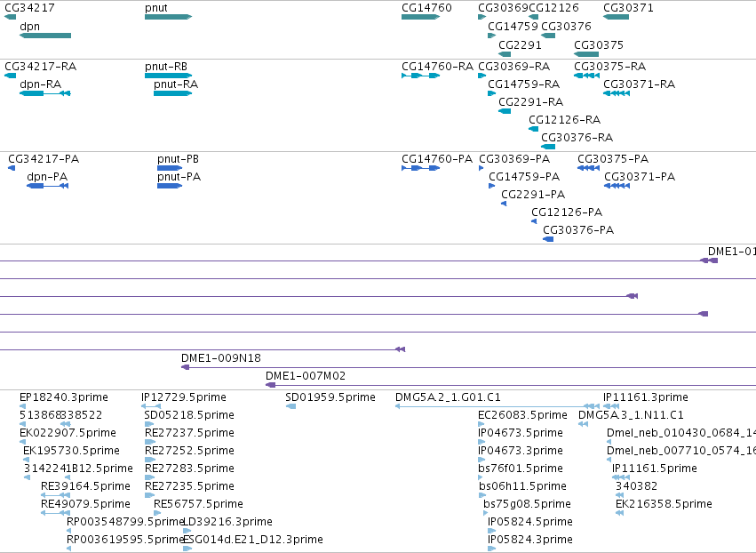Select the CG14759 gene label
756x553 pixels.
(x=513, y=27)
